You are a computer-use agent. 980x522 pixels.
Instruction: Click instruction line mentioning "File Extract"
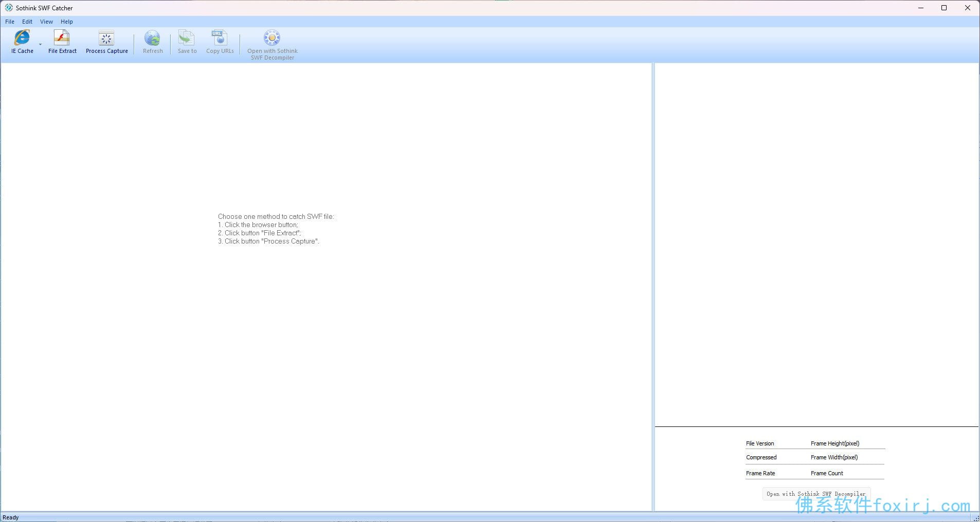260,233
